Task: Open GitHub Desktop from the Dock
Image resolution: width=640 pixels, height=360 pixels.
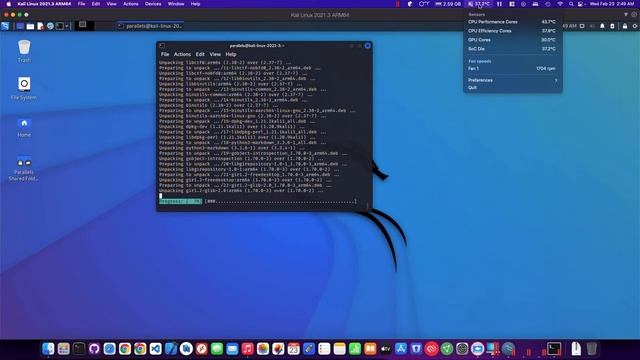Action: [x=94, y=349]
